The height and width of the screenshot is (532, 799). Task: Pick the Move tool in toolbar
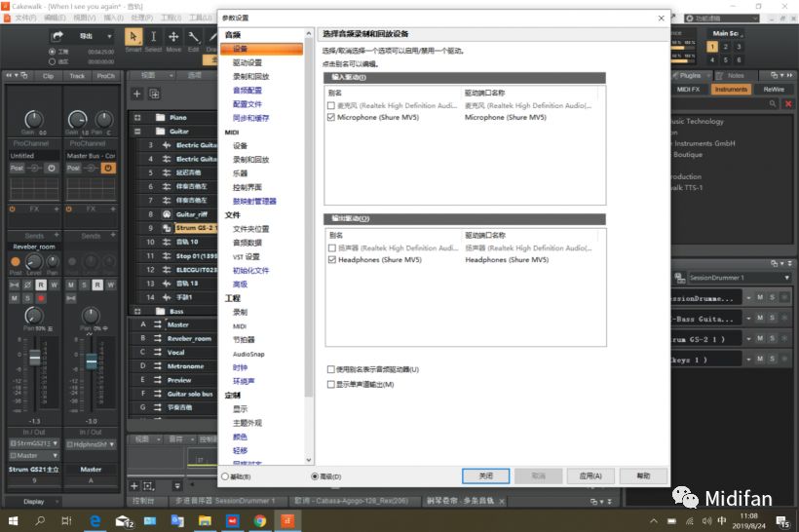coord(173,36)
